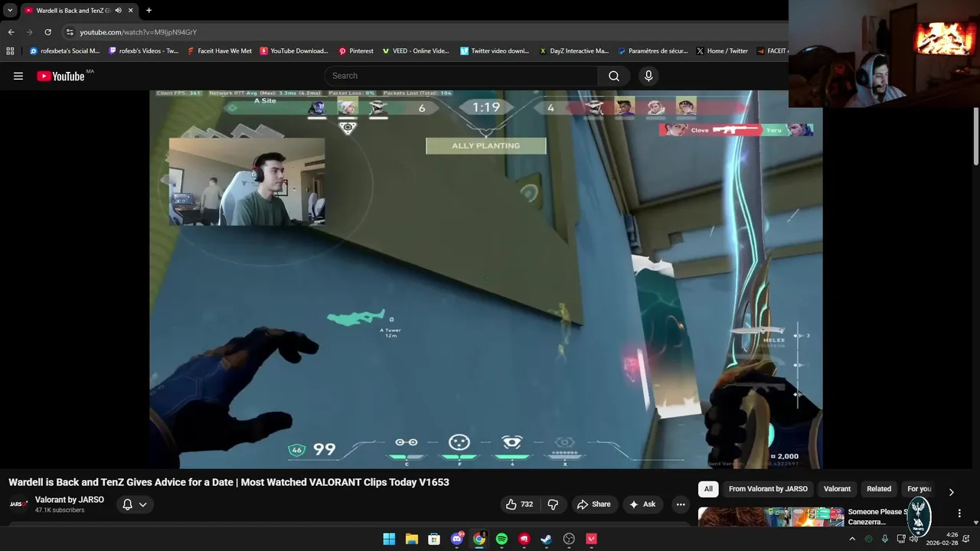
Task: Dislike the video
Action: 553,504
